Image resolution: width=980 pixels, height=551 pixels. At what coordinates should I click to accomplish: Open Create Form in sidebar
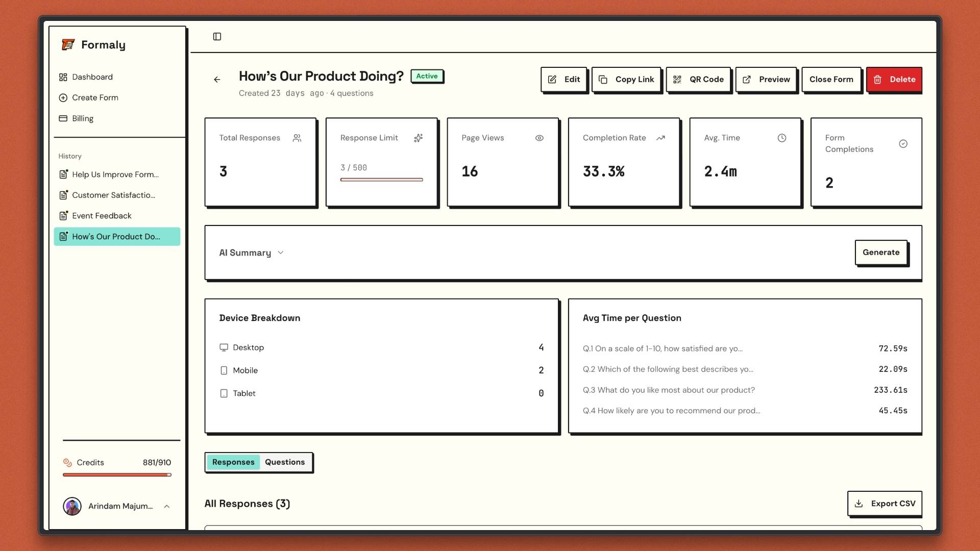coord(95,97)
